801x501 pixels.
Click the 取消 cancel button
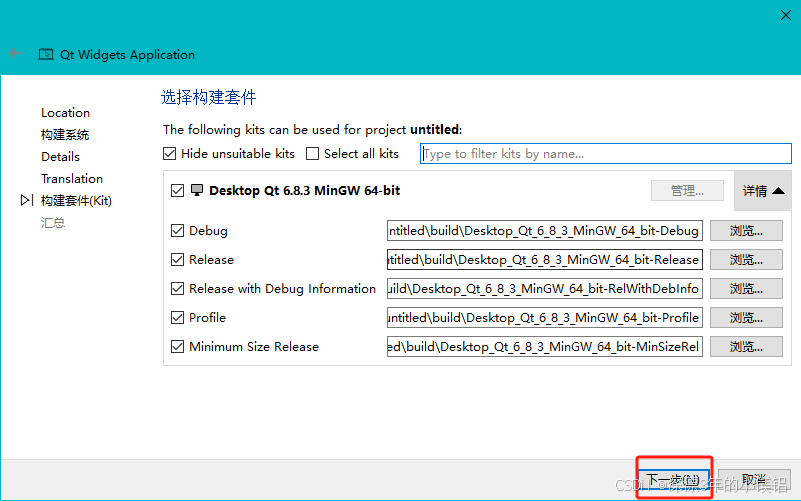pyautogui.click(x=754, y=480)
